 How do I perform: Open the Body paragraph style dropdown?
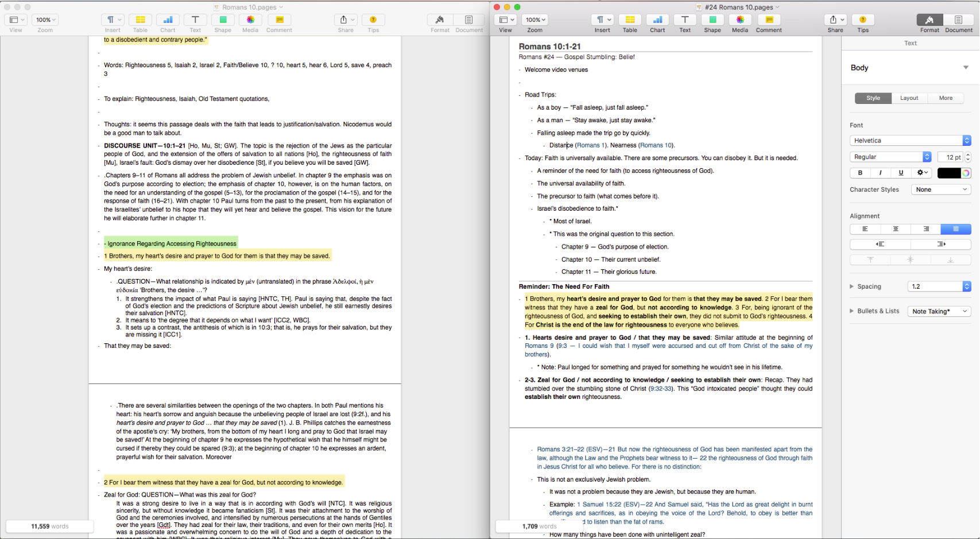pyautogui.click(x=910, y=68)
